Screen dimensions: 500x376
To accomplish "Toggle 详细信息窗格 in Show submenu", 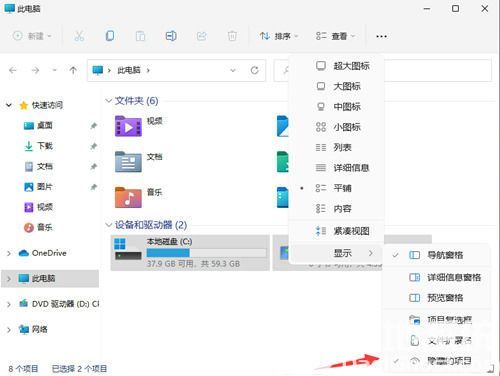I will 437,277.
